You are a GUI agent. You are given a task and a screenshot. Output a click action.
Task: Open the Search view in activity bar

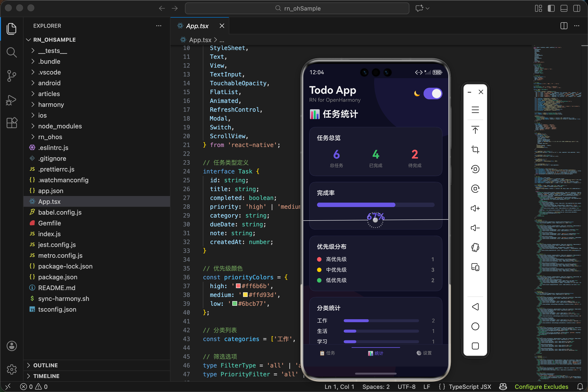click(12, 52)
